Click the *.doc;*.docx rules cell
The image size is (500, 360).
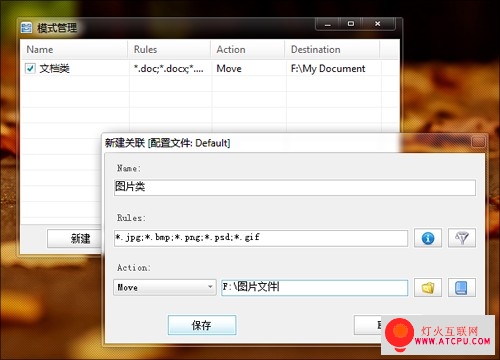coord(169,69)
